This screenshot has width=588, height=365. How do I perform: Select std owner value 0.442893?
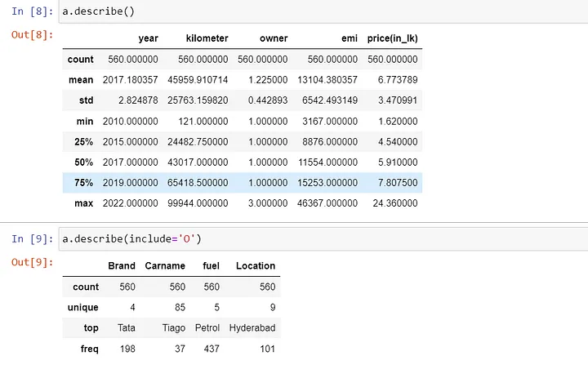(268, 100)
